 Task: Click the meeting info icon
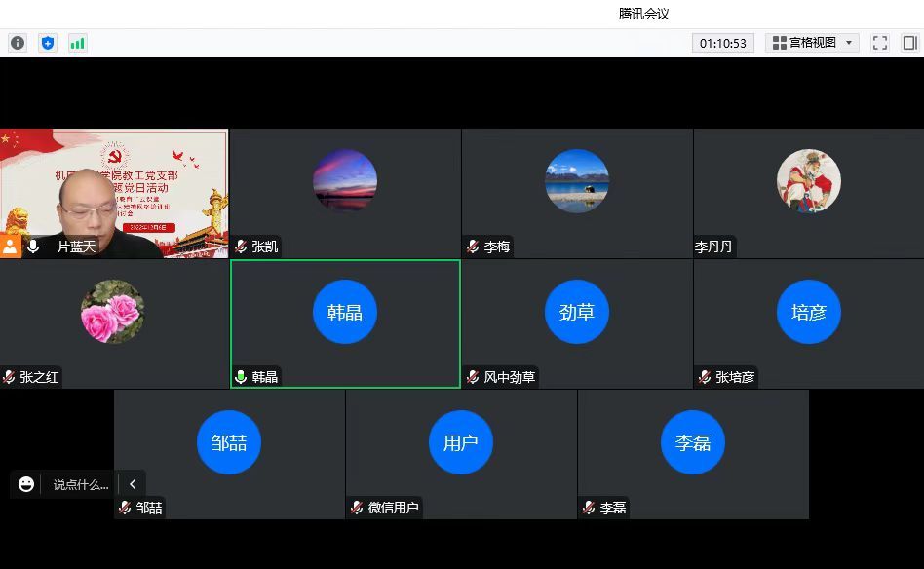[18, 43]
